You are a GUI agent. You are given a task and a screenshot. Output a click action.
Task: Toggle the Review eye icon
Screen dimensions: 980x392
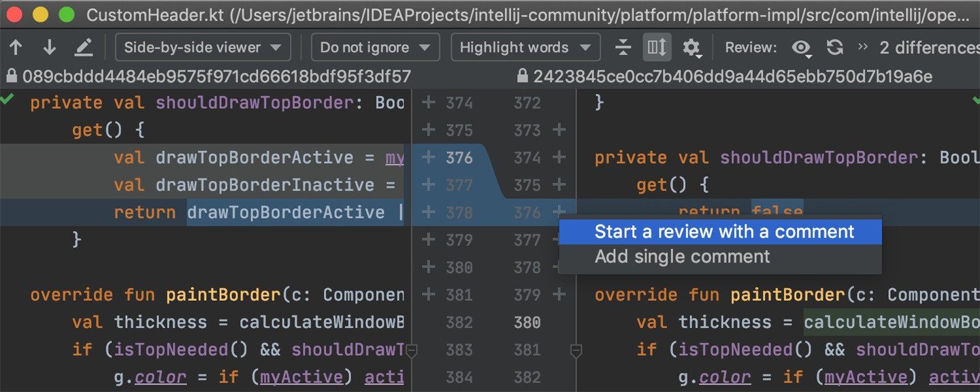(x=802, y=48)
